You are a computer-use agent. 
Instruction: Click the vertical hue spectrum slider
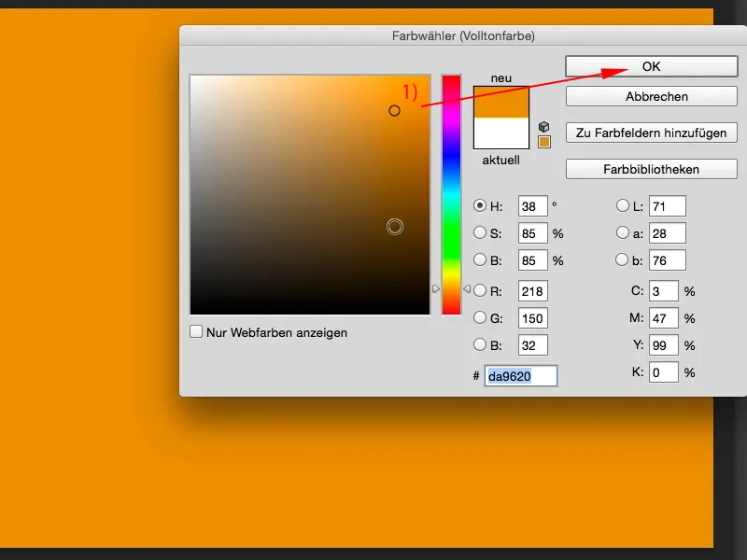[x=451, y=195]
